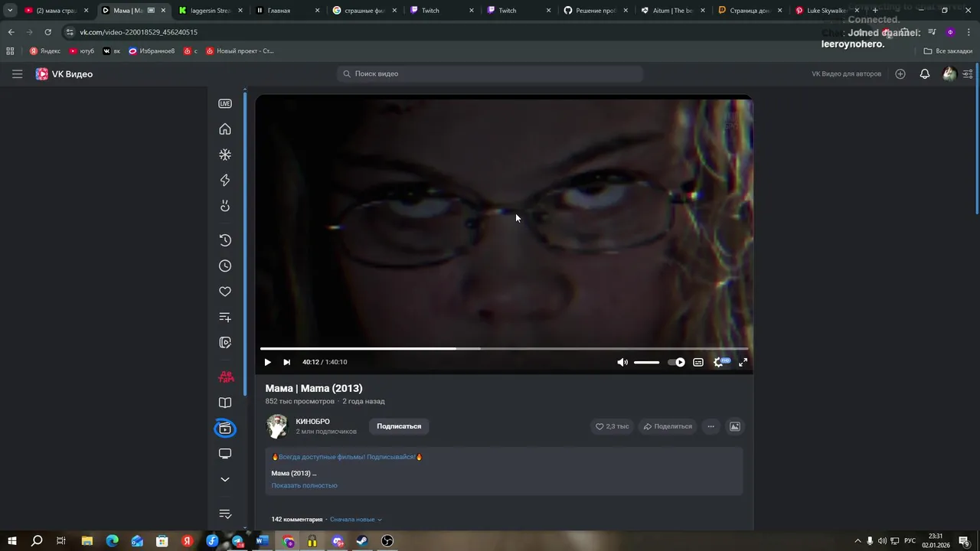Open the snowflake section in sidebar
980x551 pixels.
click(225, 155)
